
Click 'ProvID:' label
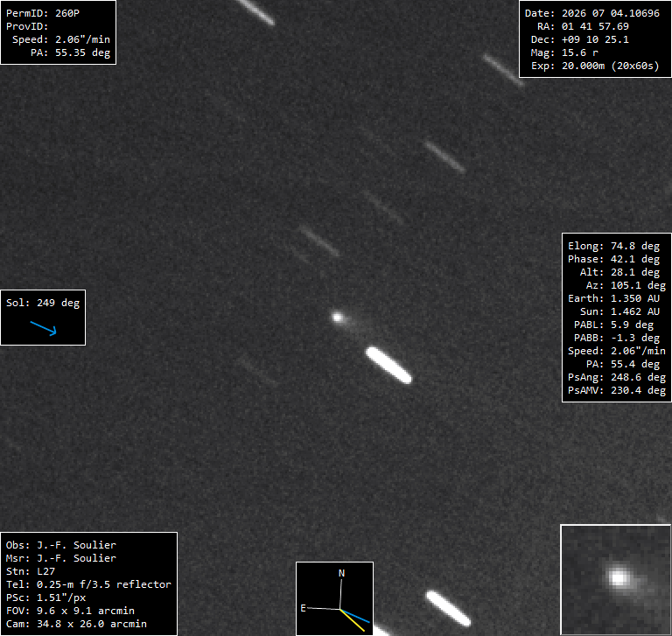27,26
